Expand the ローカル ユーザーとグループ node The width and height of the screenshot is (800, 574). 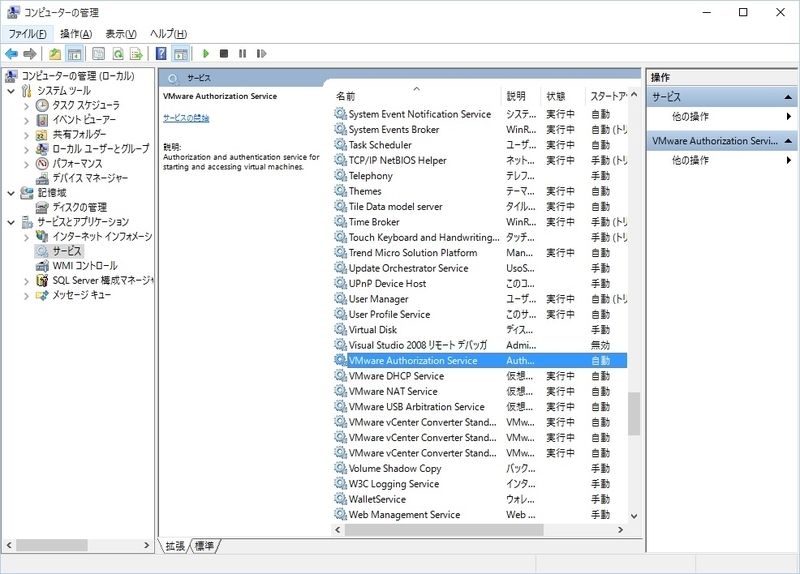[x=27, y=150]
